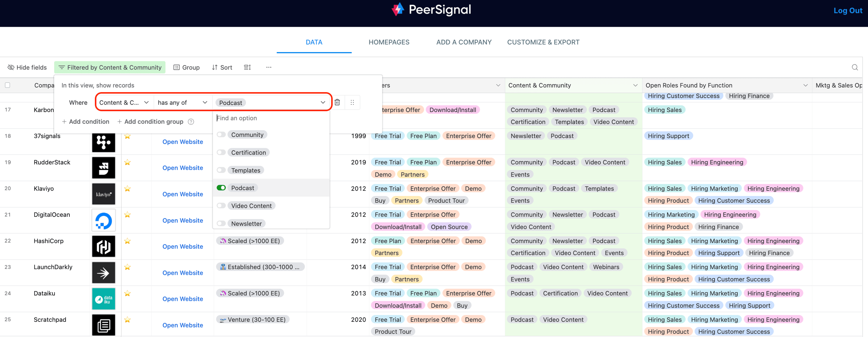
Task: Open Website link for Klaviyo
Action: pyautogui.click(x=183, y=194)
